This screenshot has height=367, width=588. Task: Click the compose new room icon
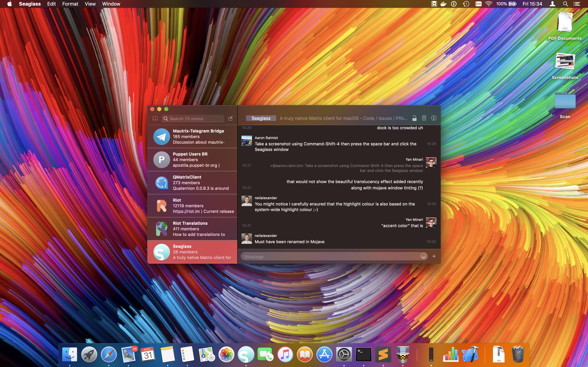(230, 118)
